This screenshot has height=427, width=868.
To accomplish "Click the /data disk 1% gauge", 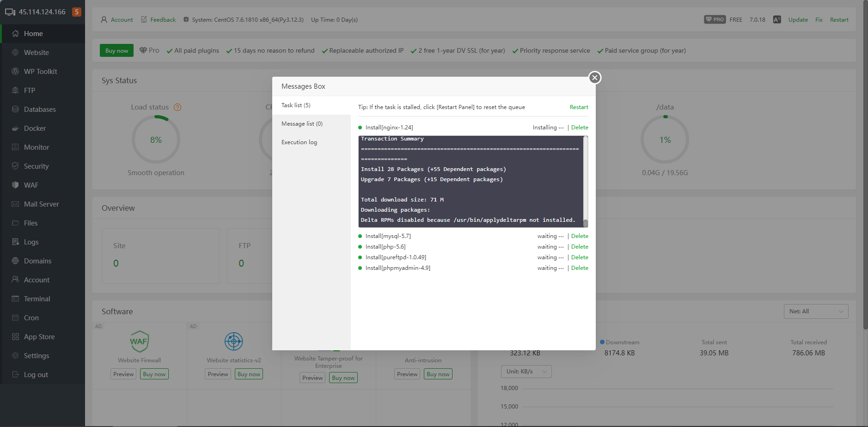I will click(665, 140).
